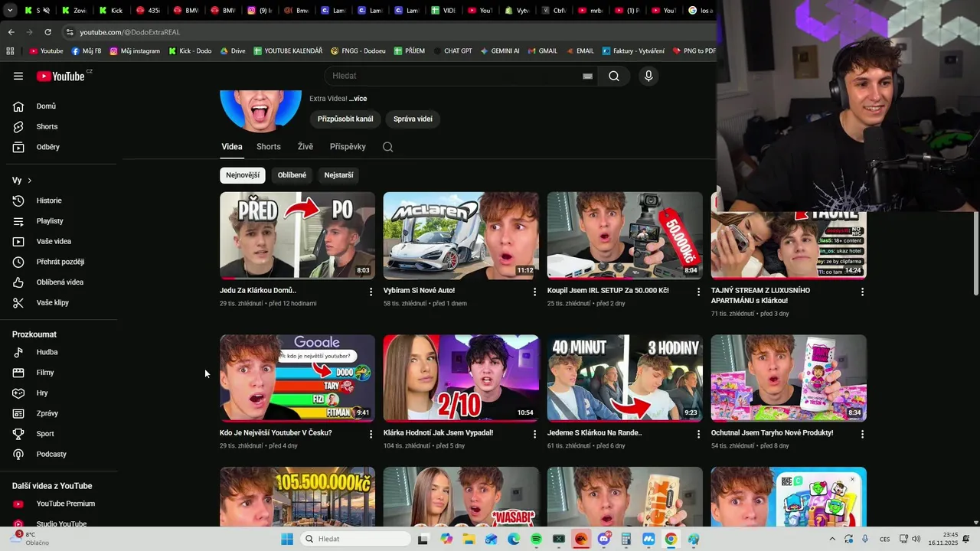The width and height of the screenshot is (980, 551).
Task: Switch to the channel Shorts tab
Action: (269, 147)
